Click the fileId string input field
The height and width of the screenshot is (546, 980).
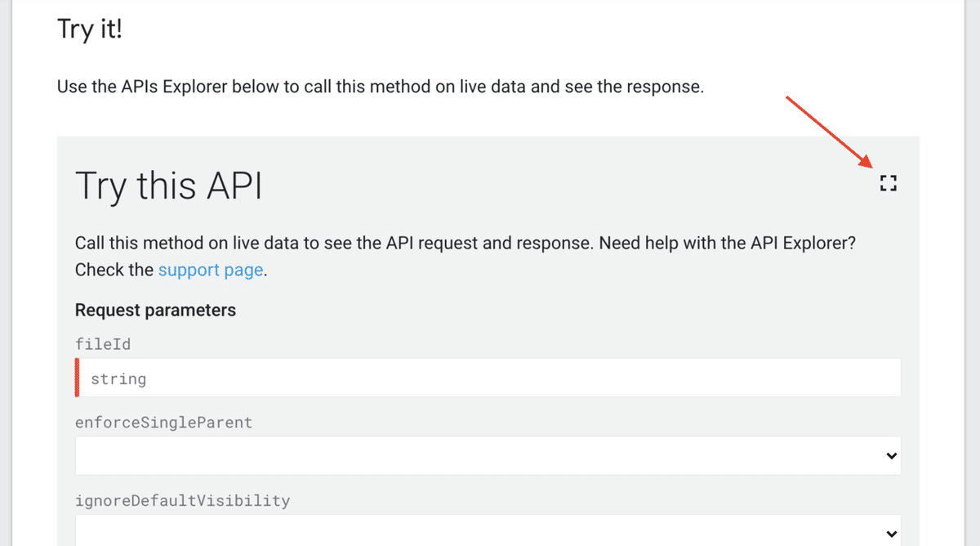pyautogui.click(x=490, y=378)
